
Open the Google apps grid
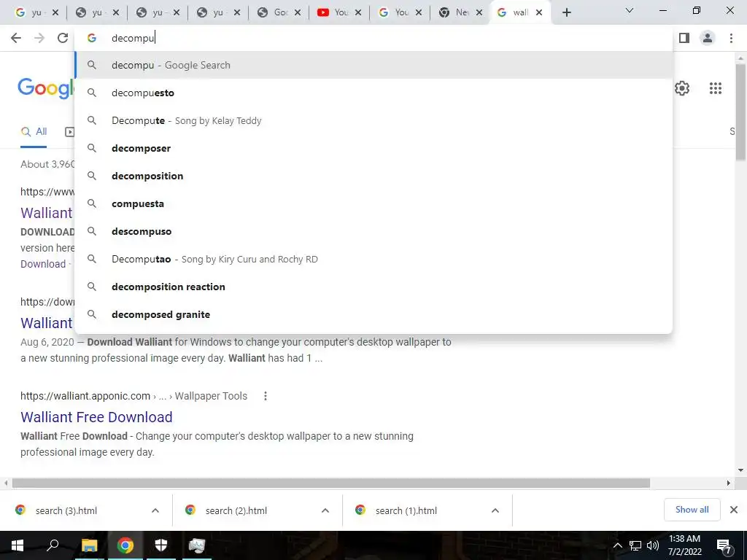[715, 88]
